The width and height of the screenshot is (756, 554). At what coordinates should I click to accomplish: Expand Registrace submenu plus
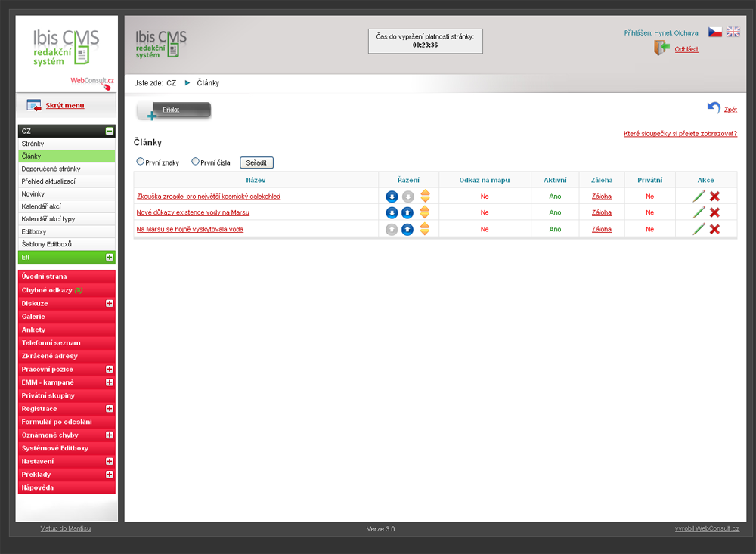pos(110,409)
